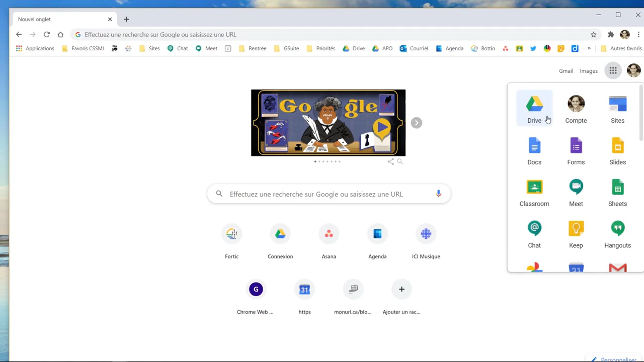
Task: Show the next doodle slide
Action: [416, 123]
